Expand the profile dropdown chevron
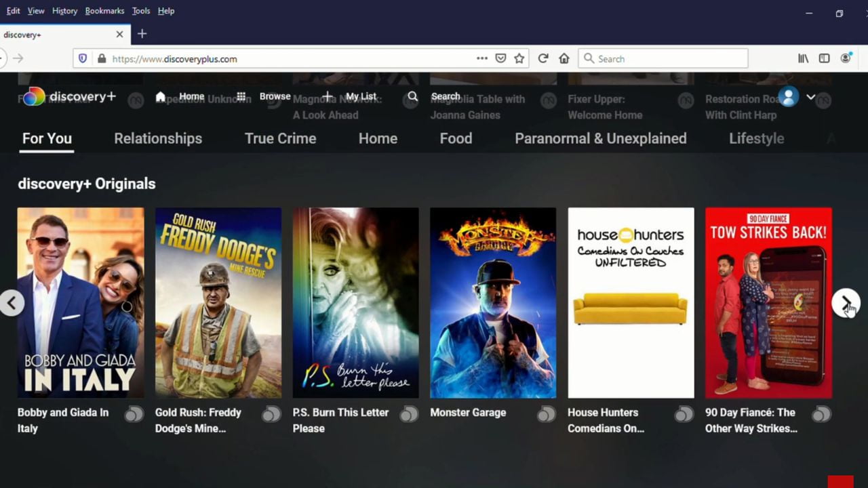Viewport: 868px width, 488px height. pos(810,97)
